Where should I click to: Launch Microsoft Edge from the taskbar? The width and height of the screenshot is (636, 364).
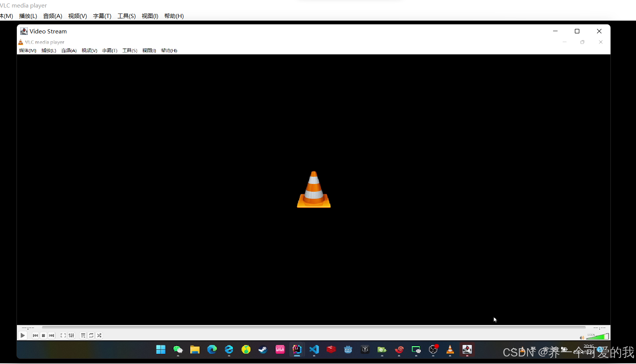212,349
